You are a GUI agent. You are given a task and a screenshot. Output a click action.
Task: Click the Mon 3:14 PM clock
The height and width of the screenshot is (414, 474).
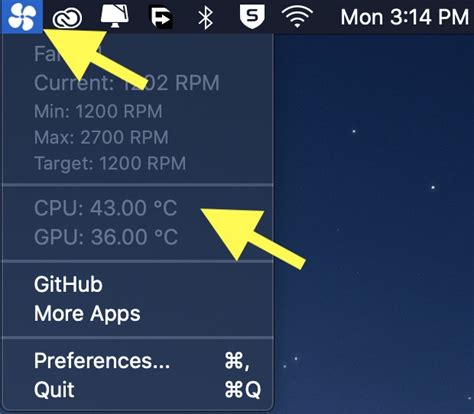(x=404, y=17)
